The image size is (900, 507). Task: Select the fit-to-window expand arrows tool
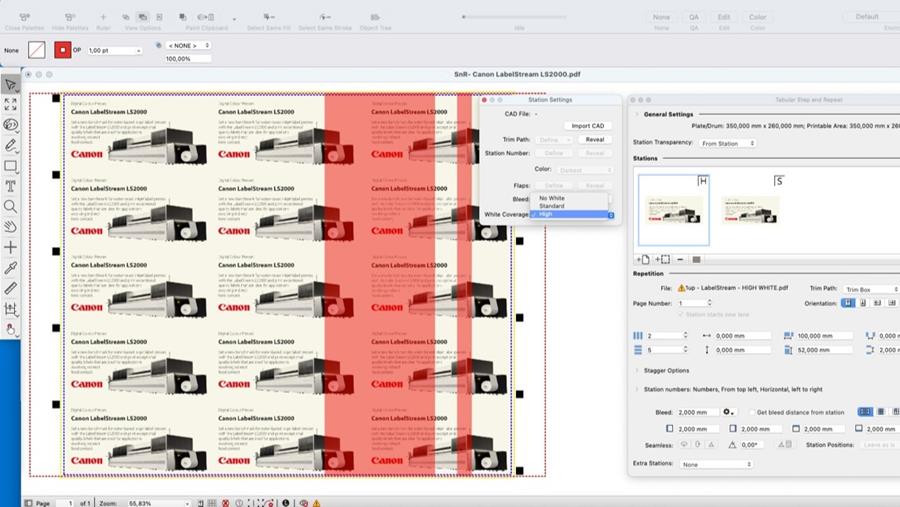click(x=10, y=104)
